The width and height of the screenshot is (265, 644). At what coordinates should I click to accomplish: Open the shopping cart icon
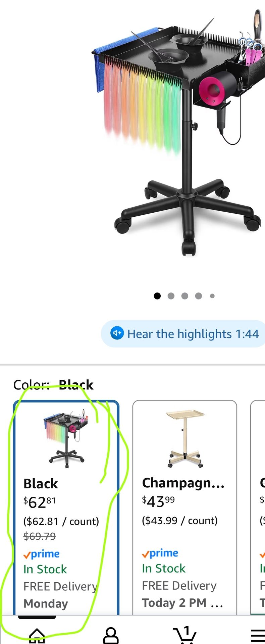pyautogui.click(x=184, y=635)
